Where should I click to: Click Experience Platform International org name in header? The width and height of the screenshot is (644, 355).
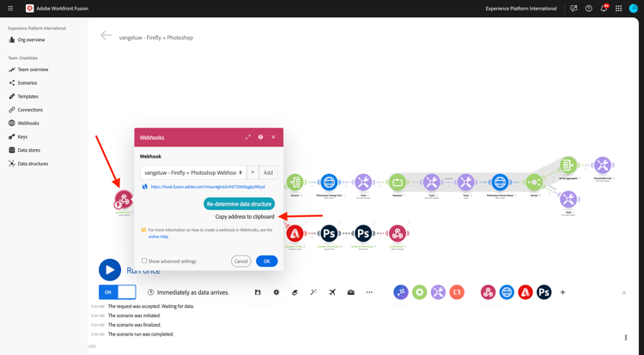coord(521,9)
